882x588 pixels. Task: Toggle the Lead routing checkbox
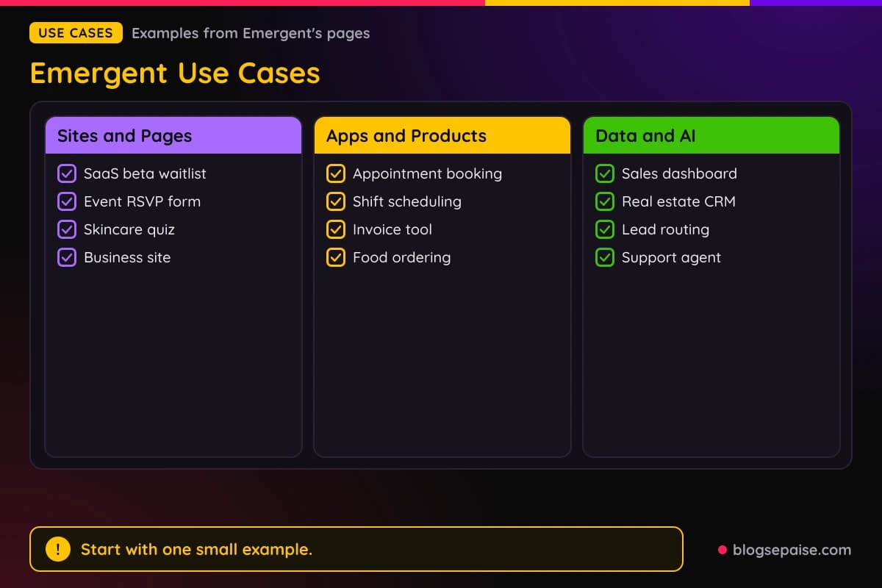pyautogui.click(x=605, y=229)
